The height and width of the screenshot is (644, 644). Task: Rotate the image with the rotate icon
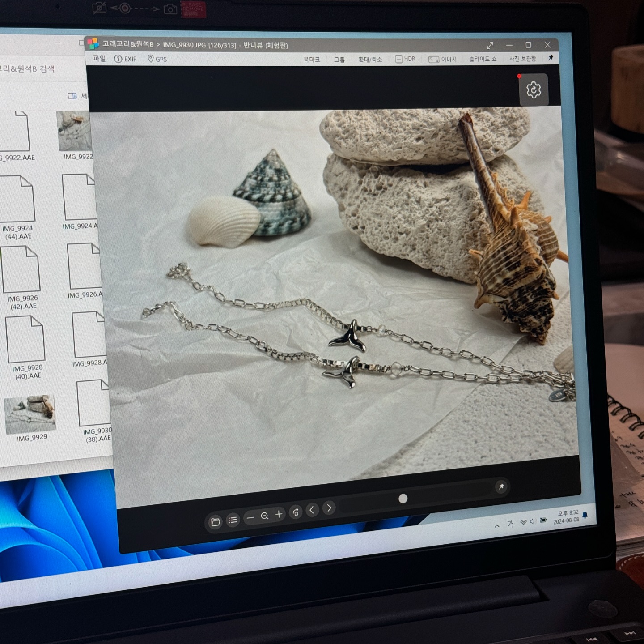(296, 512)
